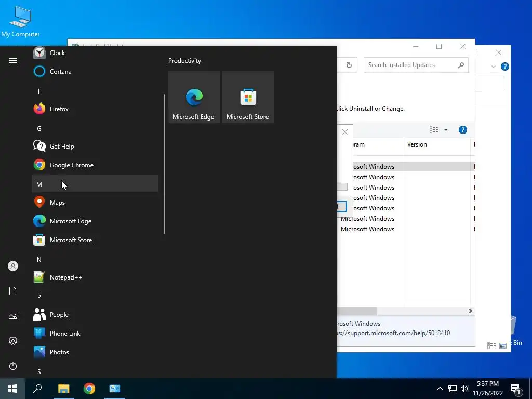
Task: Change your view icon in Installed Updates
Action: pos(434,129)
